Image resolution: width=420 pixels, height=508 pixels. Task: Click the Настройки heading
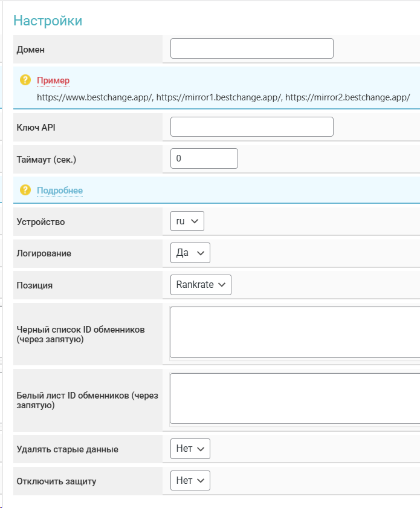click(x=48, y=21)
